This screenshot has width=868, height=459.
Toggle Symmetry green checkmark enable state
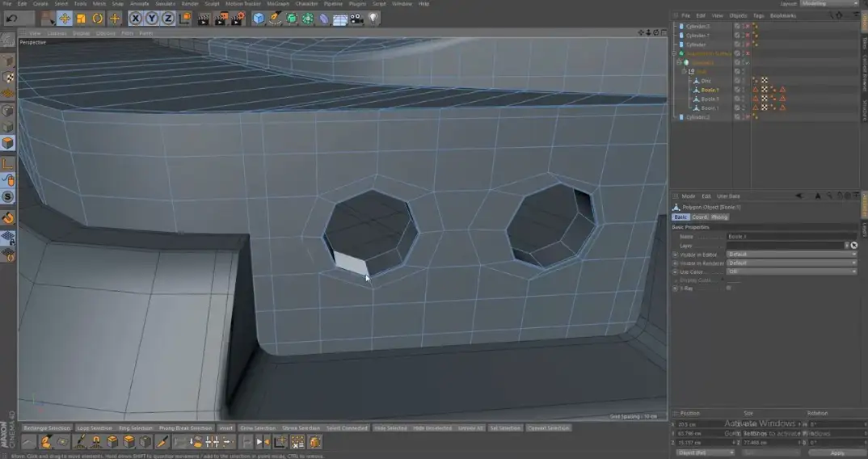pyautogui.click(x=748, y=62)
